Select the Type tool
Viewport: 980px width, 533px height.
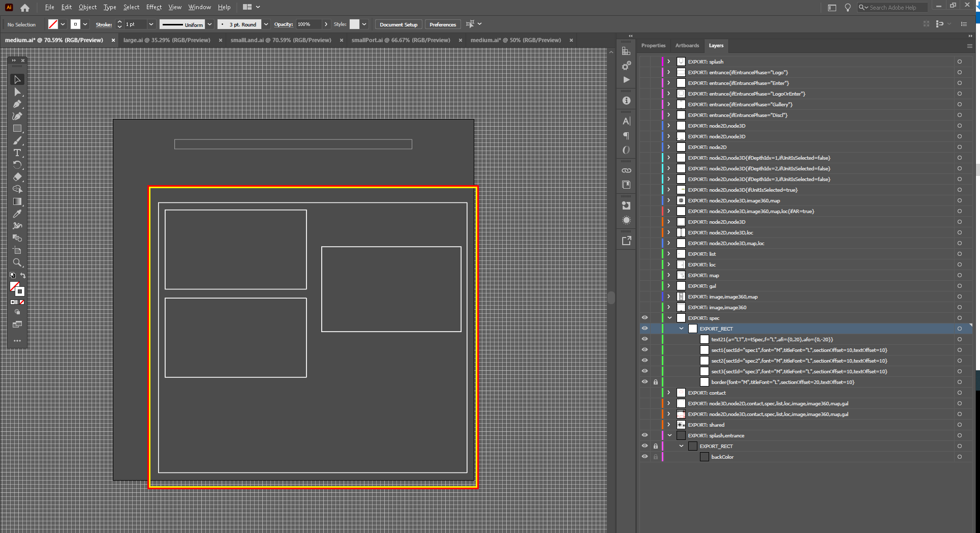17,153
